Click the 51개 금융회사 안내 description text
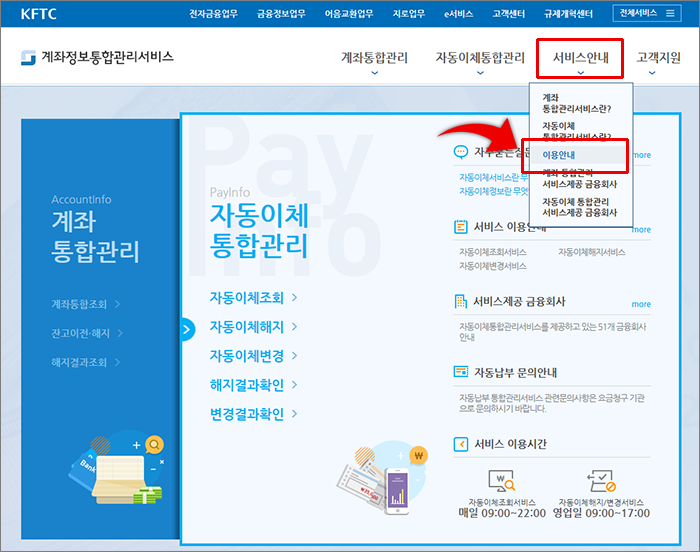Viewport: 700px width, 552px height. pyautogui.click(x=553, y=332)
